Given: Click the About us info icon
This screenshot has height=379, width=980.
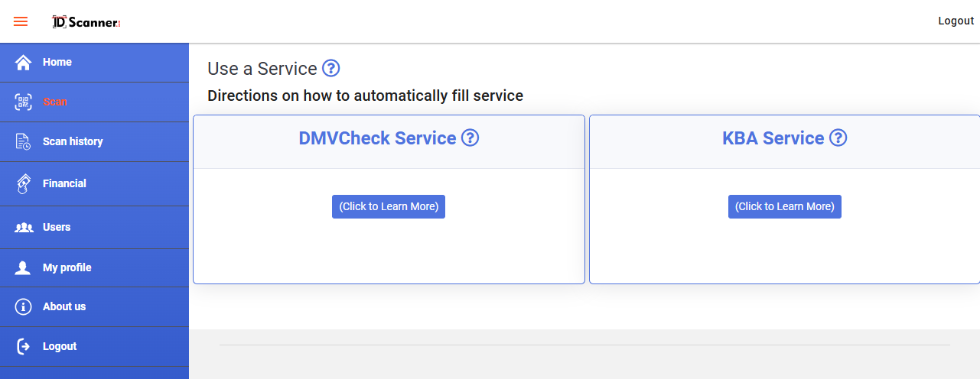Looking at the screenshot, I should pos(23,306).
